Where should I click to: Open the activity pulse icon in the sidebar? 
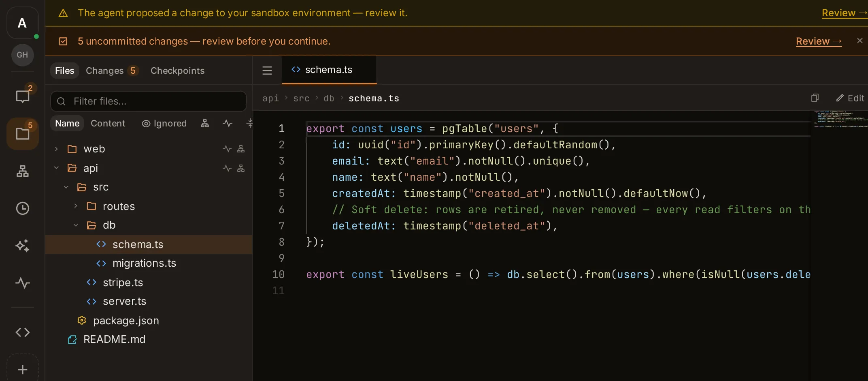click(22, 283)
